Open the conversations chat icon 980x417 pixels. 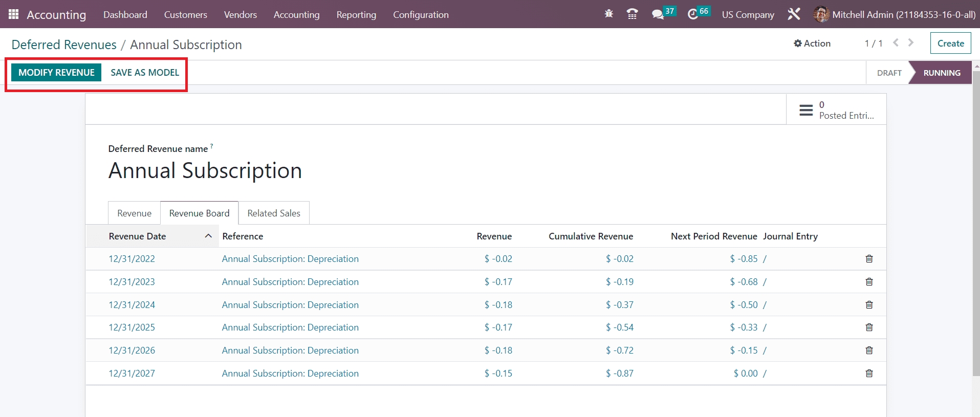(658, 14)
